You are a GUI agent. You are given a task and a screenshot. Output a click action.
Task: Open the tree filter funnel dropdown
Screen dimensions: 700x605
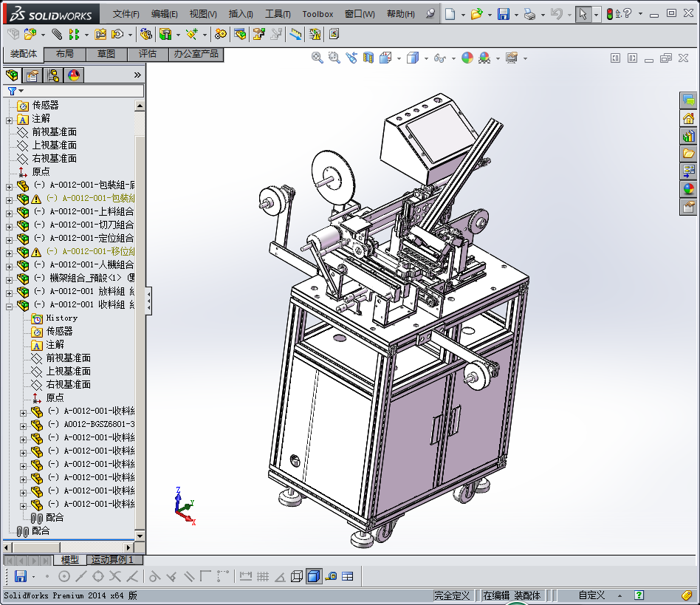(15, 91)
